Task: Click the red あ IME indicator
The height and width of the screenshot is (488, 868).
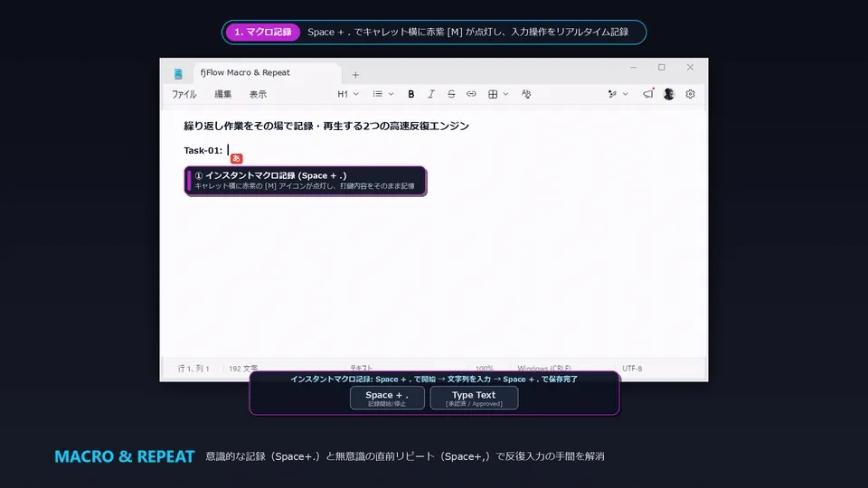Action: (x=236, y=159)
